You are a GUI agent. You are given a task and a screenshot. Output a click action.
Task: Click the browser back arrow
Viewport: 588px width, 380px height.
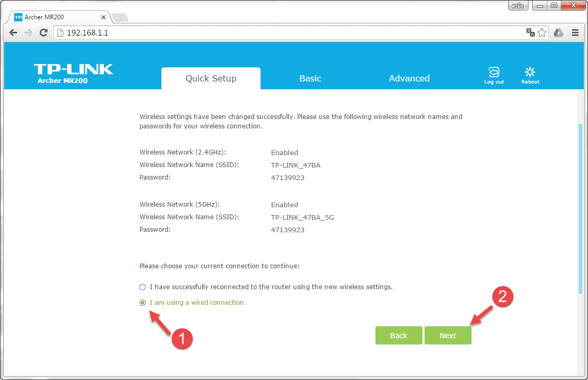click(x=14, y=32)
